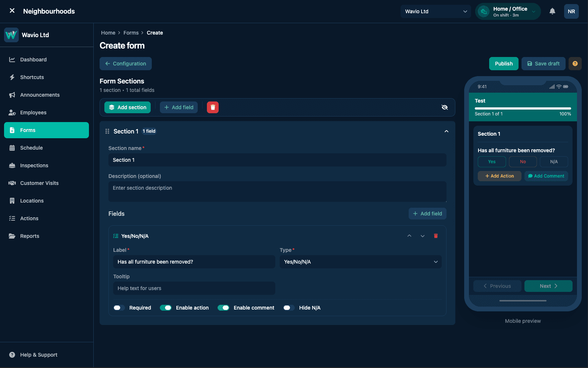Move the Yes/No/N/A field up
Image resolution: width=588 pixels, height=368 pixels.
pyautogui.click(x=409, y=236)
